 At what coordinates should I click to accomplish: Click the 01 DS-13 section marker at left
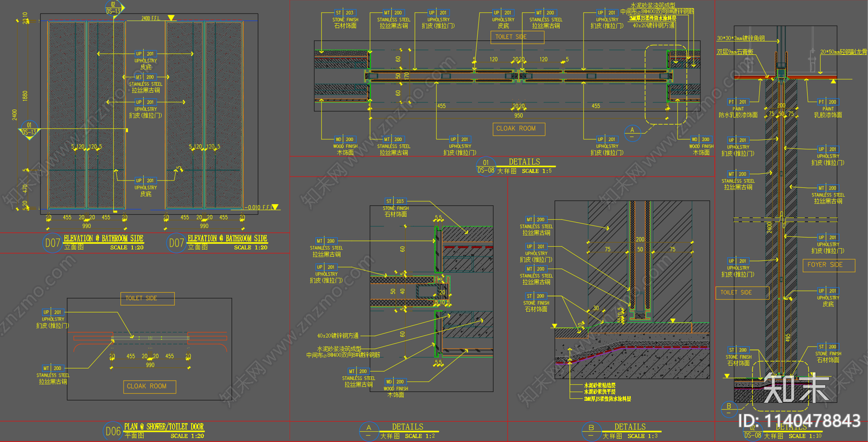[29, 129]
